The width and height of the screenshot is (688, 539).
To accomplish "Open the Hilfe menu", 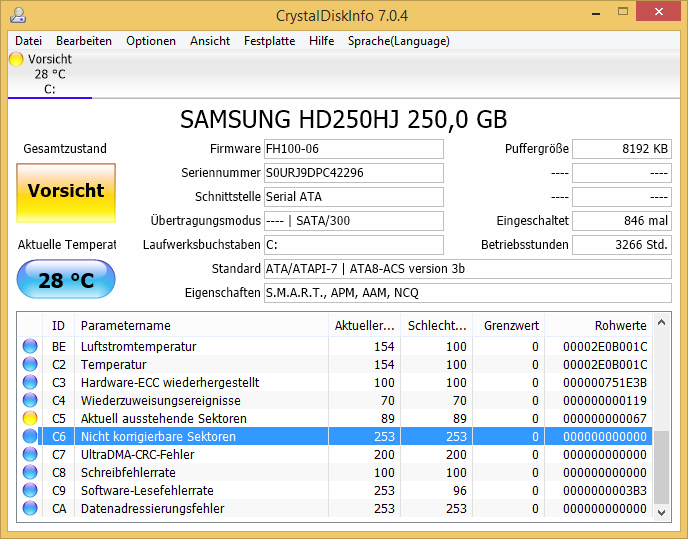I will pyautogui.click(x=321, y=41).
